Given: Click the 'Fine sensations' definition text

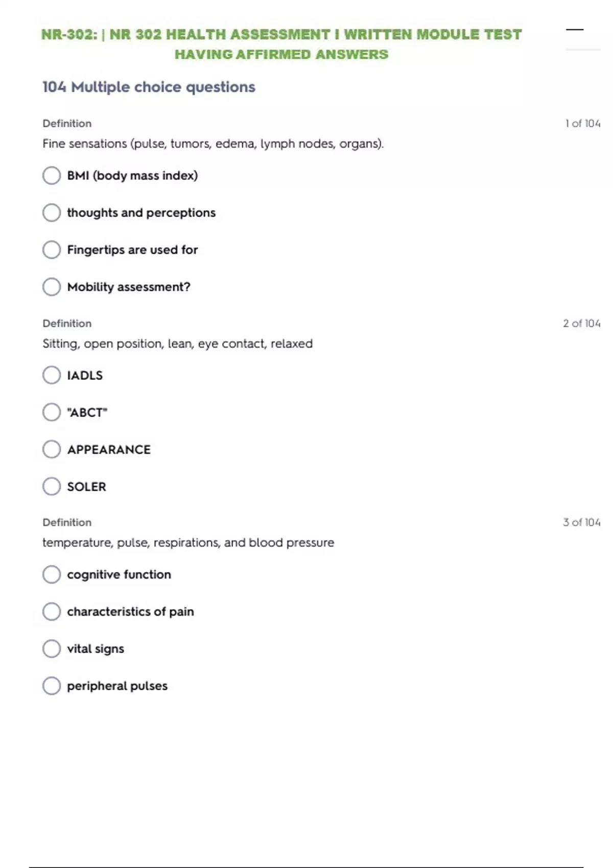Looking at the screenshot, I should [213, 143].
